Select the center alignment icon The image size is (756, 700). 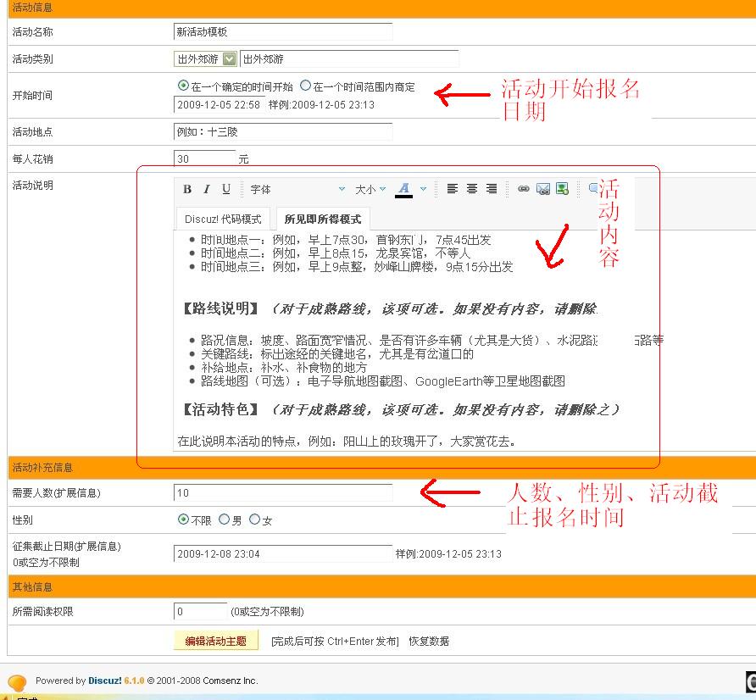pos(471,188)
